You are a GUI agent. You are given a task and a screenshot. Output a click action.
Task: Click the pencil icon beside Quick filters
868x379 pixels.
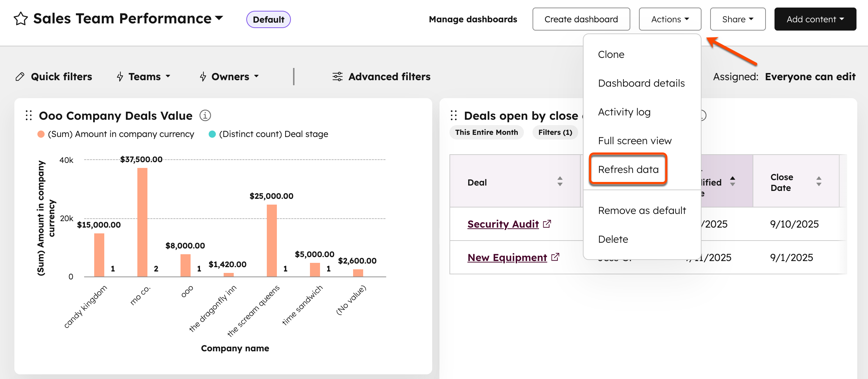(20, 76)
